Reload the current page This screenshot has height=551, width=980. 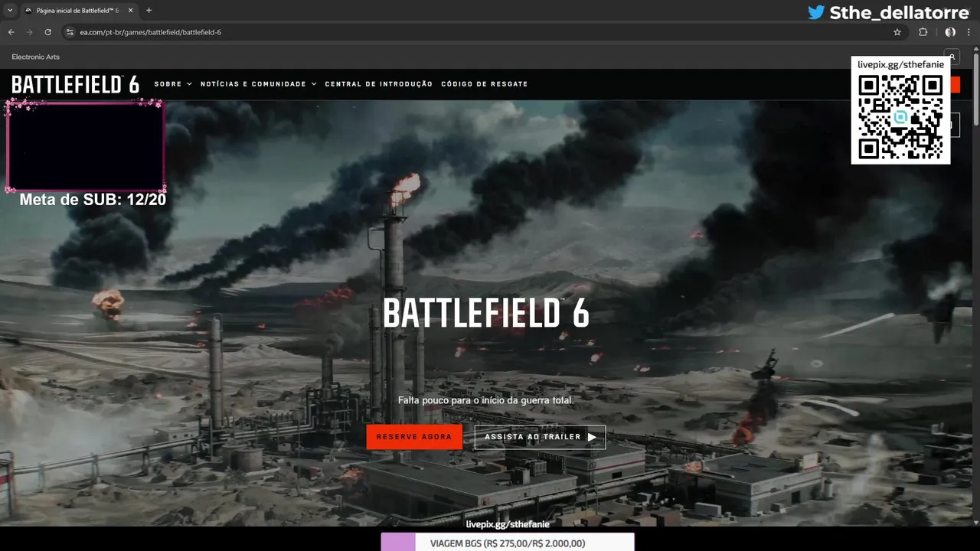(47, 32)
